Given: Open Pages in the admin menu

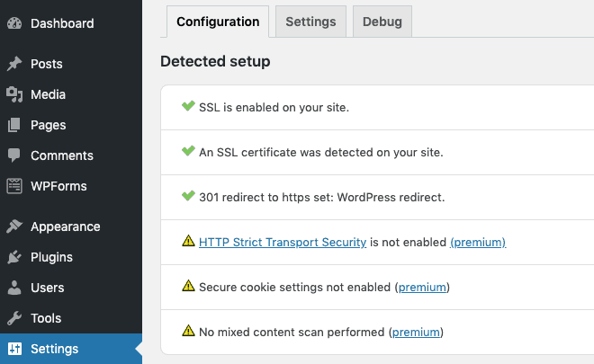Looking at the screenshot, I should pos(71,125).
